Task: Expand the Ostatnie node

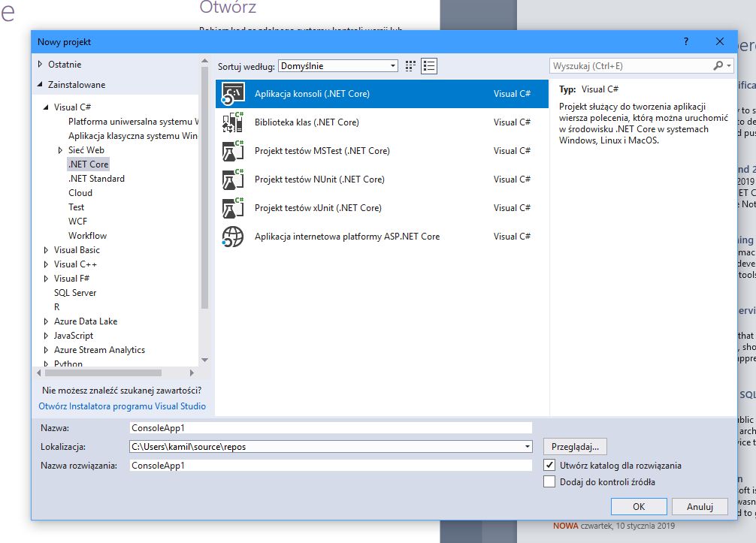Action: (x=40, y=64)
